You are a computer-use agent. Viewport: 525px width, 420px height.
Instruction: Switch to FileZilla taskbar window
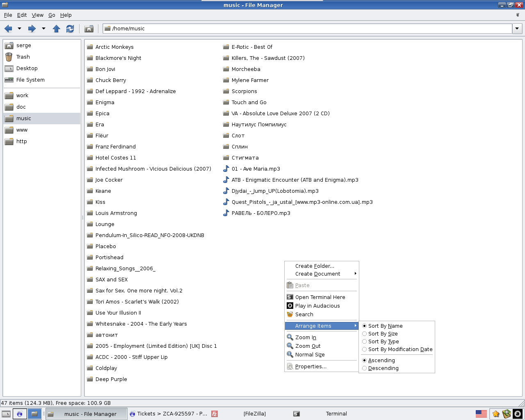pyautogui.click(x=254, y=414)
